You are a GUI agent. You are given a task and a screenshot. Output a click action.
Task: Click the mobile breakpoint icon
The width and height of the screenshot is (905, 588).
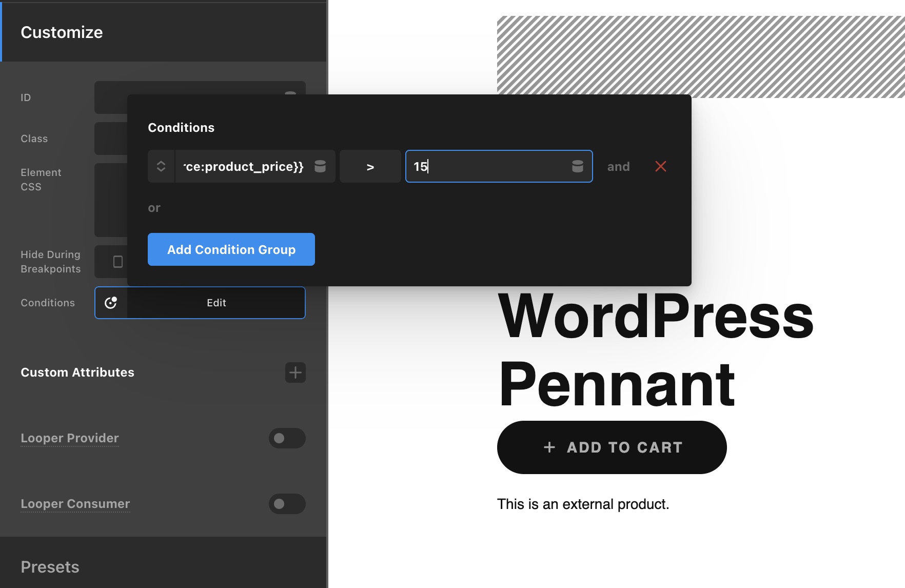click(x=118, y=262)
